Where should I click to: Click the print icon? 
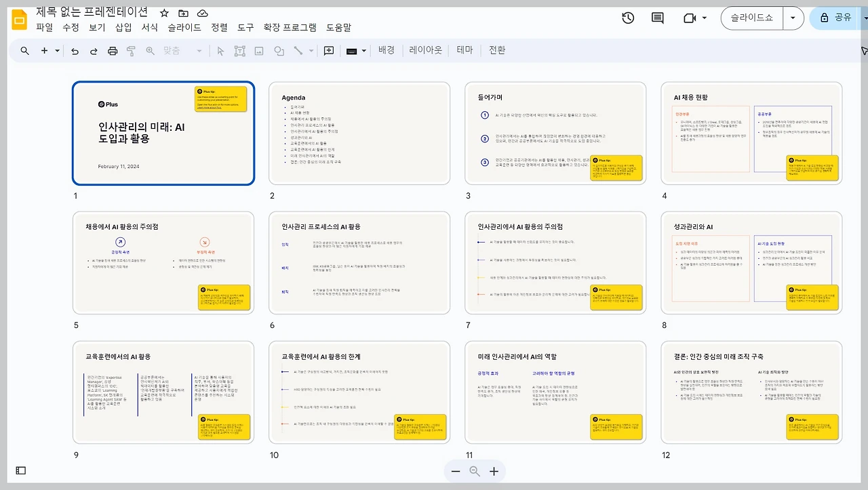(x=113, y=51)
